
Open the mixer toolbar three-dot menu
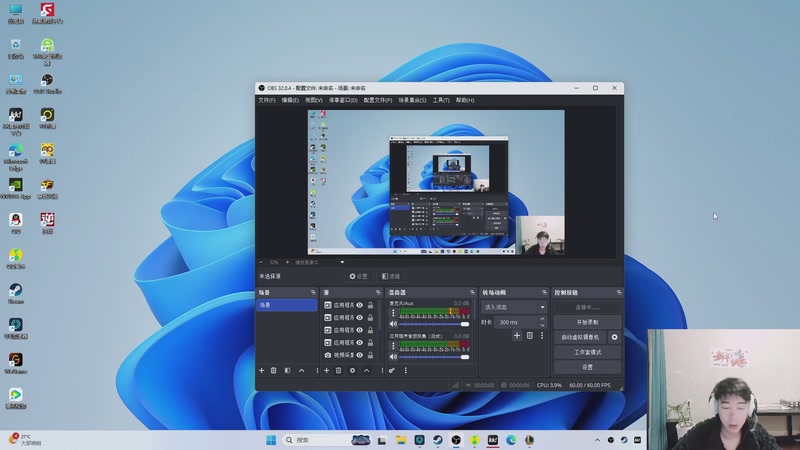tap(406, 370)
